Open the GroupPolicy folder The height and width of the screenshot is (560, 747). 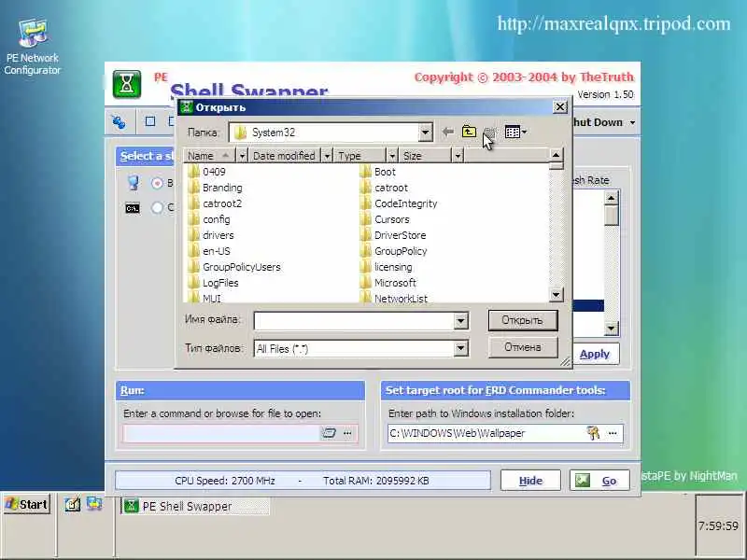coord(394,251)
